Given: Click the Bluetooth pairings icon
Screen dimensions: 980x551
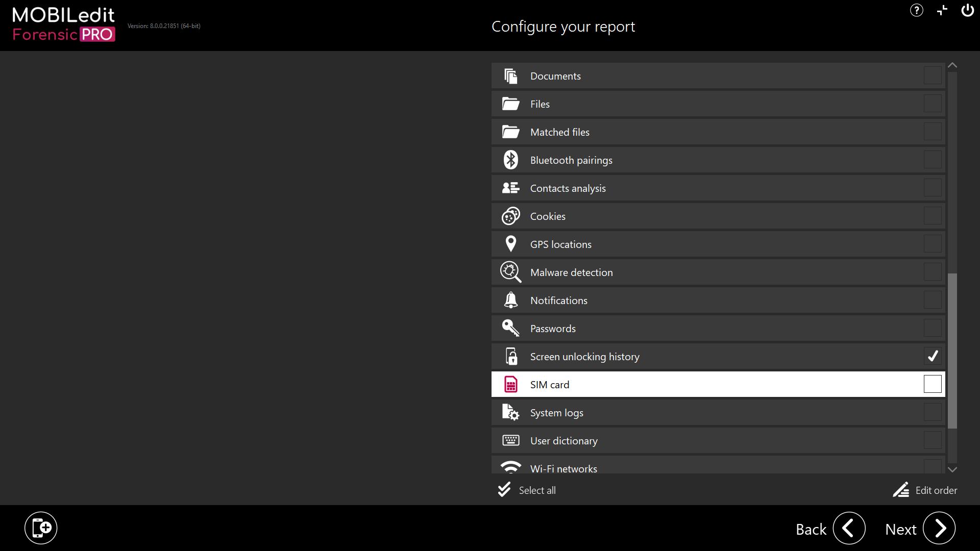Looking at the screenshot, I should coord(510,160).
